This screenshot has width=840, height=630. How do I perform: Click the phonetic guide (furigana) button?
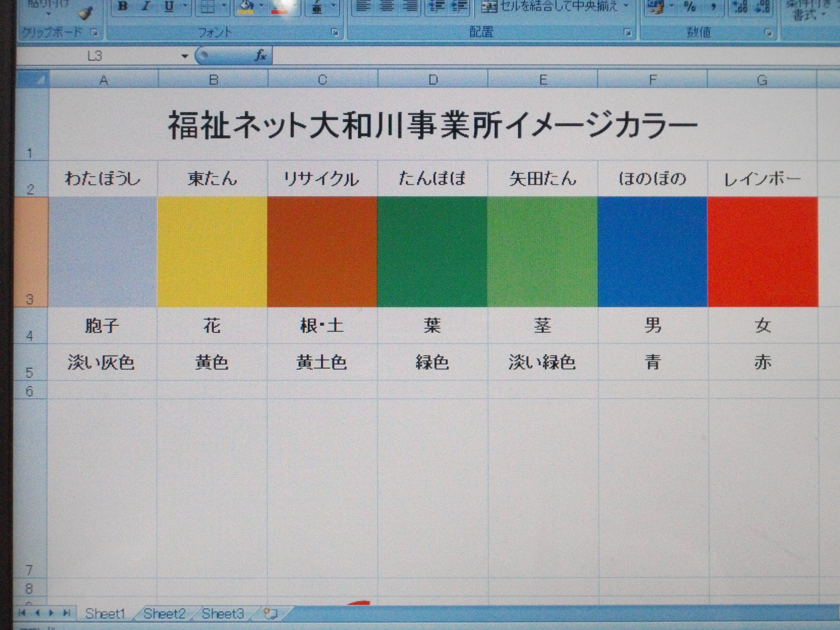pos(317,7)
